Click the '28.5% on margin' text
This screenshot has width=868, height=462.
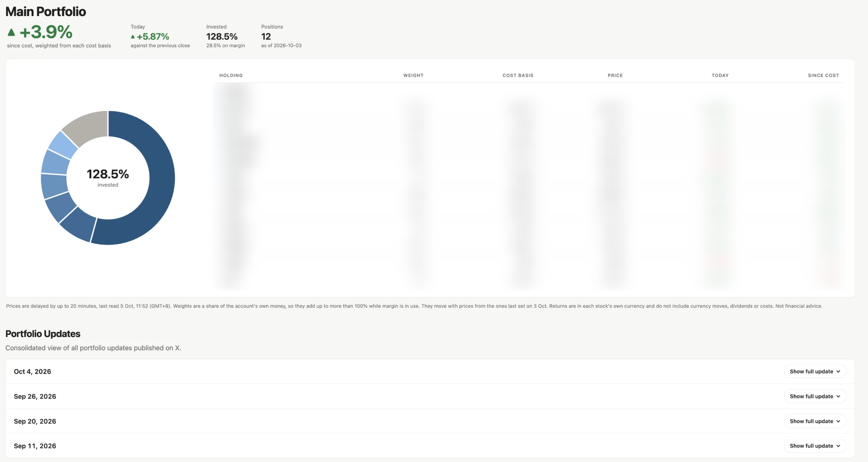226,46
